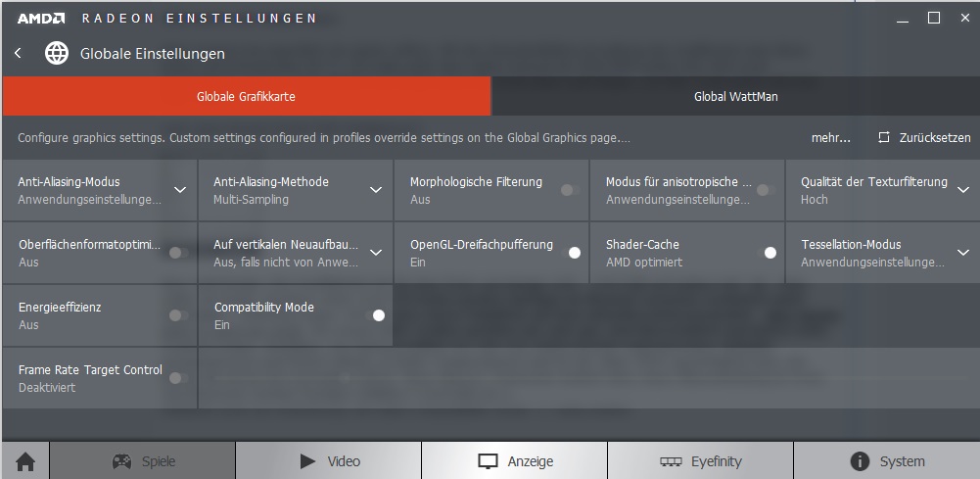This screenshot has width=980, height=479.
Task: Click the Configure graphics settings description text
Action: [x=324, y=137]
